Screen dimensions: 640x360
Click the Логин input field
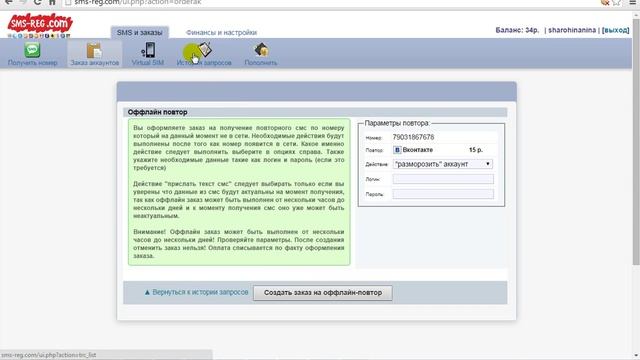tap(443, 179)
